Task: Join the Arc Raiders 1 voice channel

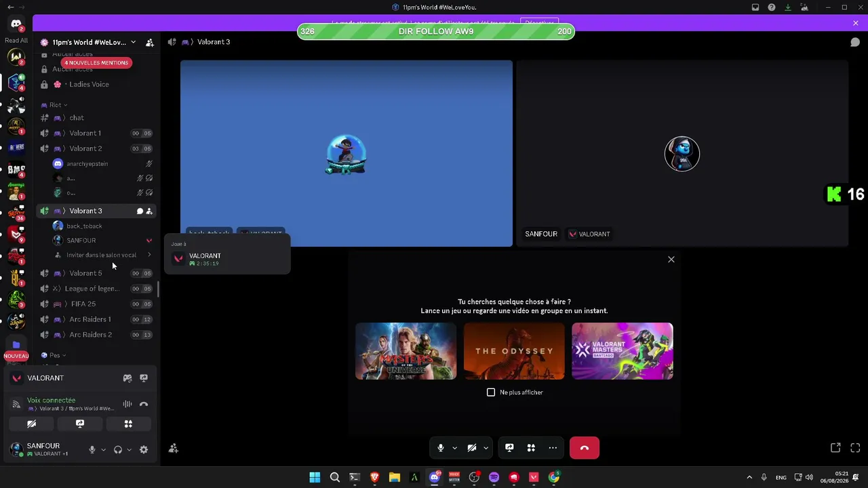Action: (x=96, y=319)
